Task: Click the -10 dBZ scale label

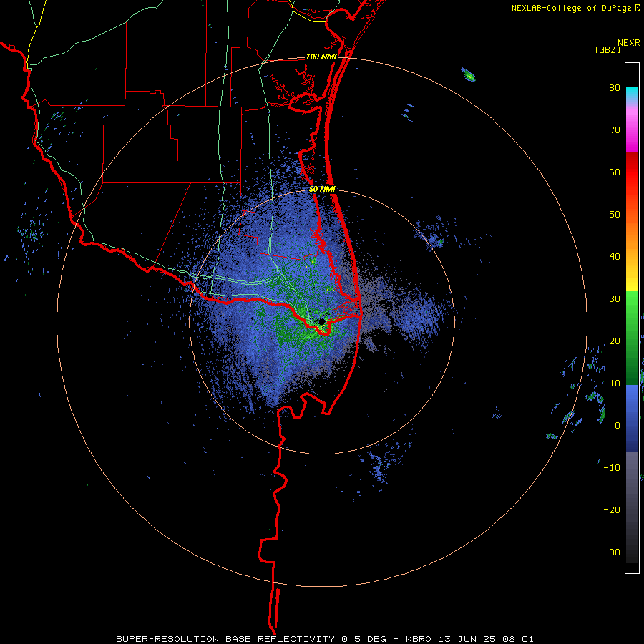Action: (612, 468)
